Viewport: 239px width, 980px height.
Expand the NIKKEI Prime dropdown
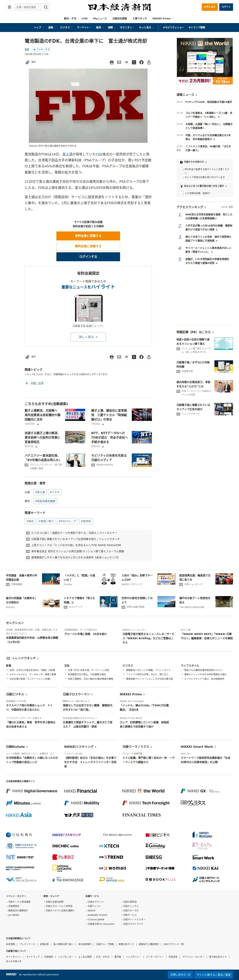tap(163, 18)
